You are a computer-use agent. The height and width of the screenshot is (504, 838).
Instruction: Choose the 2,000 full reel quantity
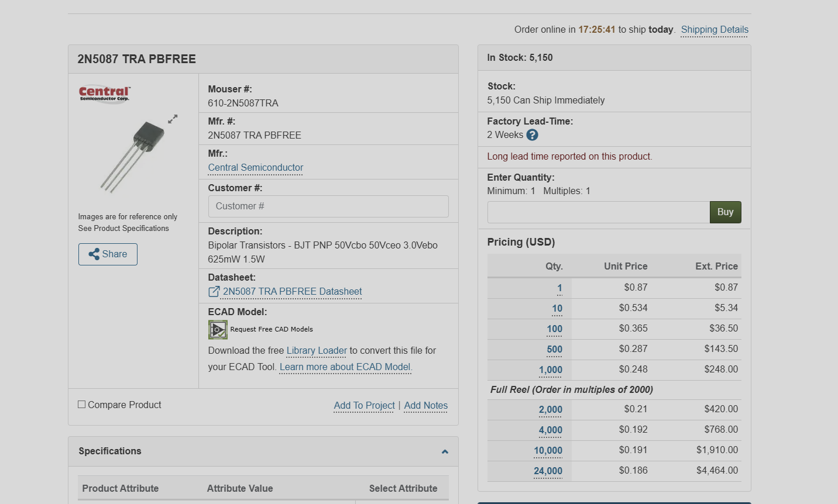click(550, 410)
